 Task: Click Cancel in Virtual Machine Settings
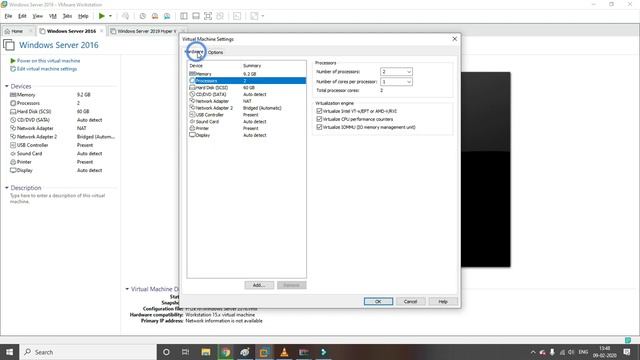coord(410,301)
